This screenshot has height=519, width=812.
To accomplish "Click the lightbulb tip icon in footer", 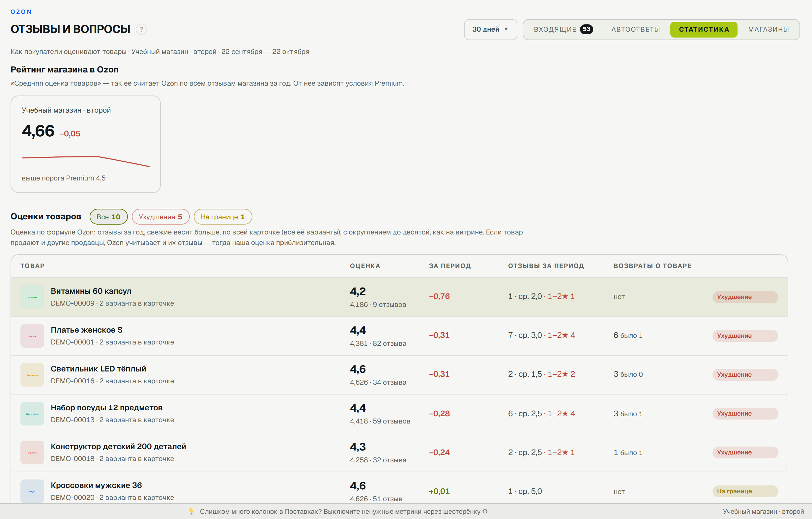I will 191,511.
